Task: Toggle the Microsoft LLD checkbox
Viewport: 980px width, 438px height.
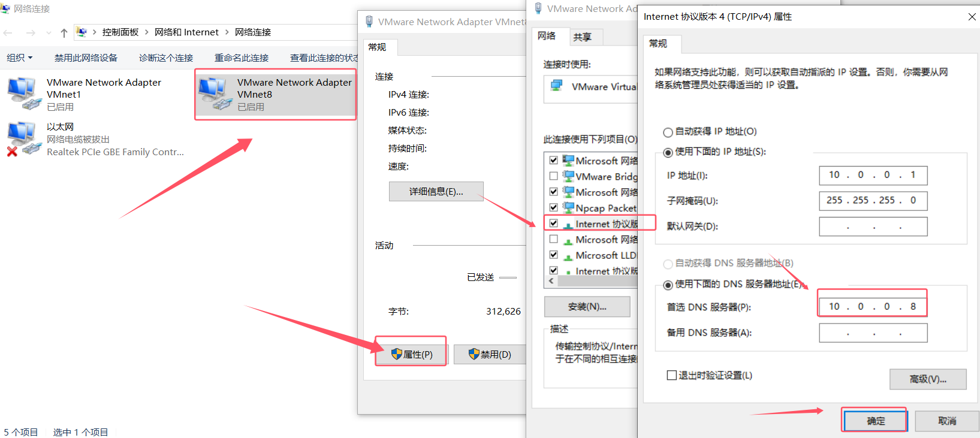Action: (x=554, y=255)
